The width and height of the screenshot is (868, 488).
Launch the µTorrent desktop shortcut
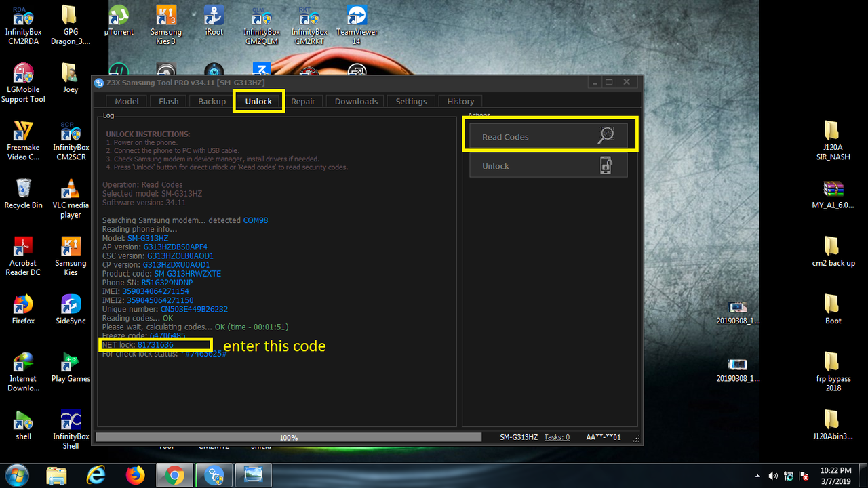119,21
